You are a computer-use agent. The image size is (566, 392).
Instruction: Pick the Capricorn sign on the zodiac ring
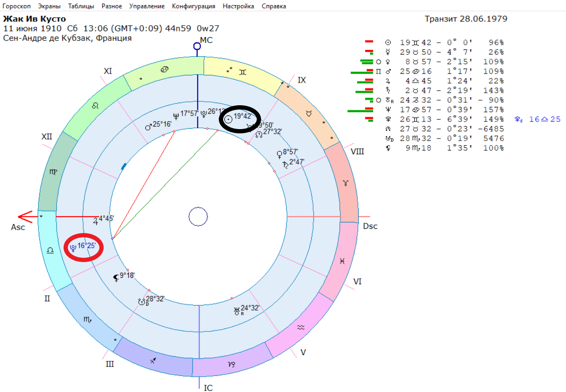pos(232,364)
